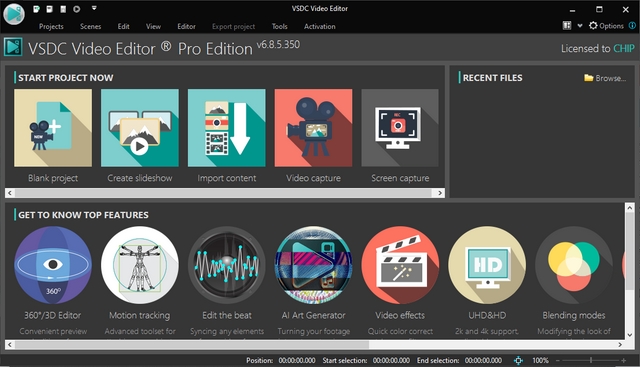The width and height of the screenshot is (640, 367).
Task: Click the zoom out minus button
Action: (x=558, y=360)
